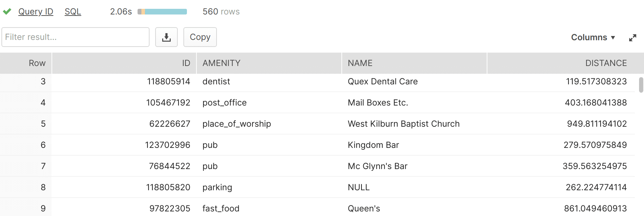Select the NULL name cell for parking

pos(414,187)
